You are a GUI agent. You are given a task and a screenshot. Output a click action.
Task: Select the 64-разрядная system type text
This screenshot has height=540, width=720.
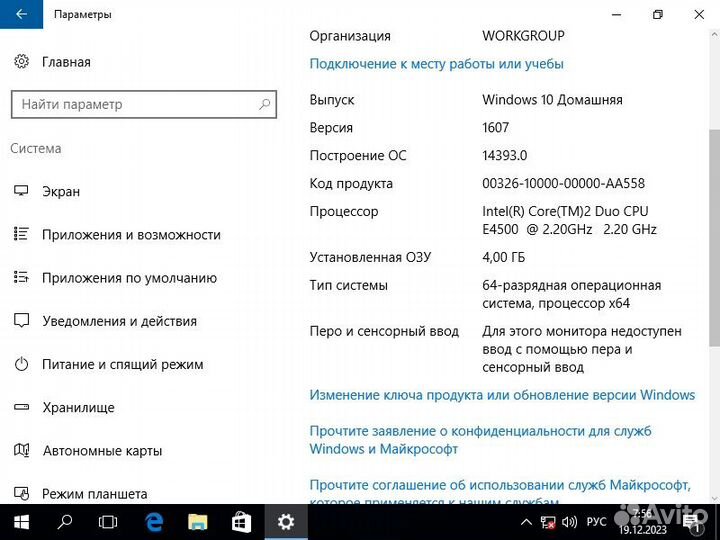(x=572, y=294)
